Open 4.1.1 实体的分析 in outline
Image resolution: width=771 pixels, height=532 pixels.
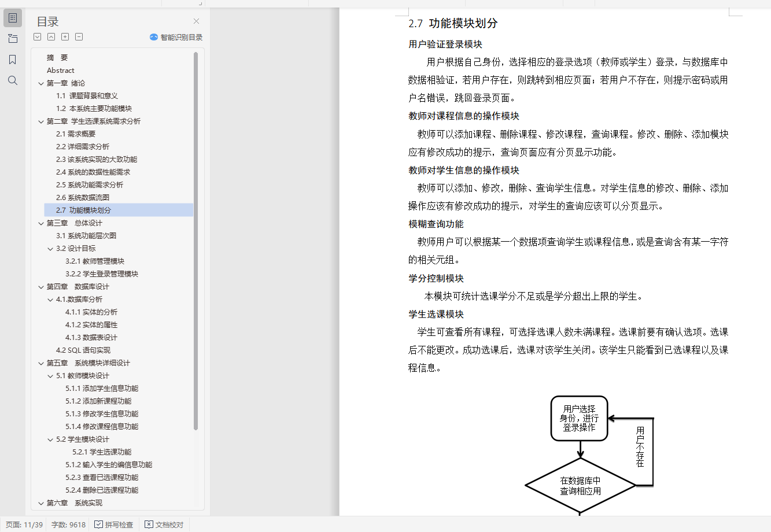point(91,312)
